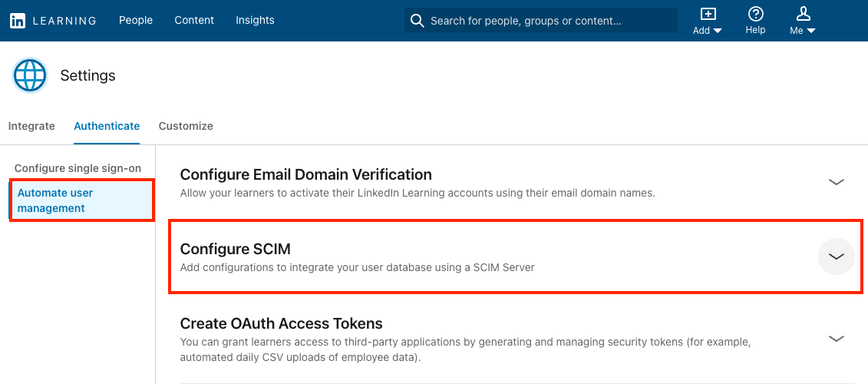Click the search magnifier icon
This screenshot has height=384, width=868.
tap(417, 21)
